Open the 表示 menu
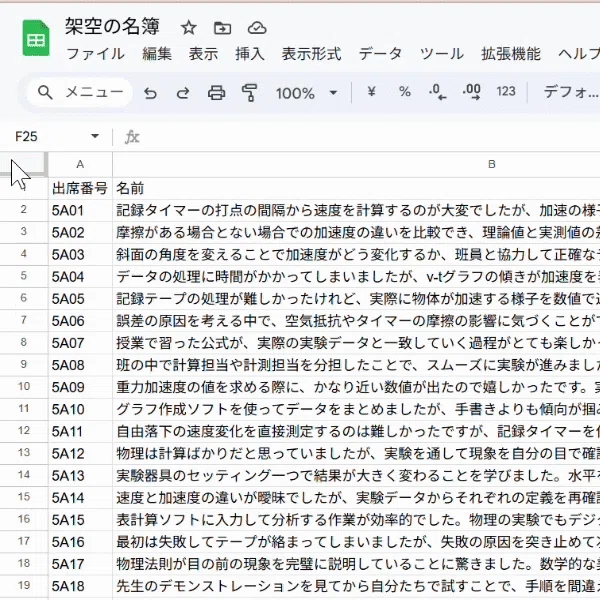 203,54
